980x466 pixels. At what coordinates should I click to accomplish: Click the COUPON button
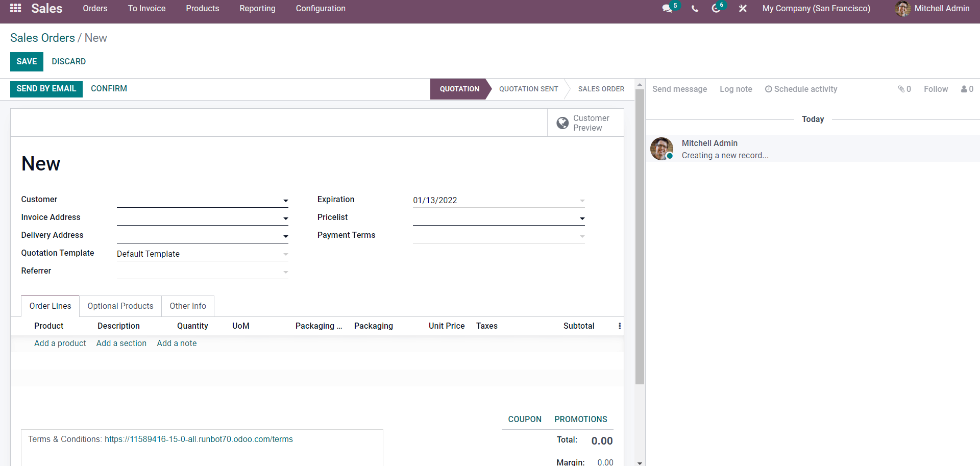pos(525,419)
